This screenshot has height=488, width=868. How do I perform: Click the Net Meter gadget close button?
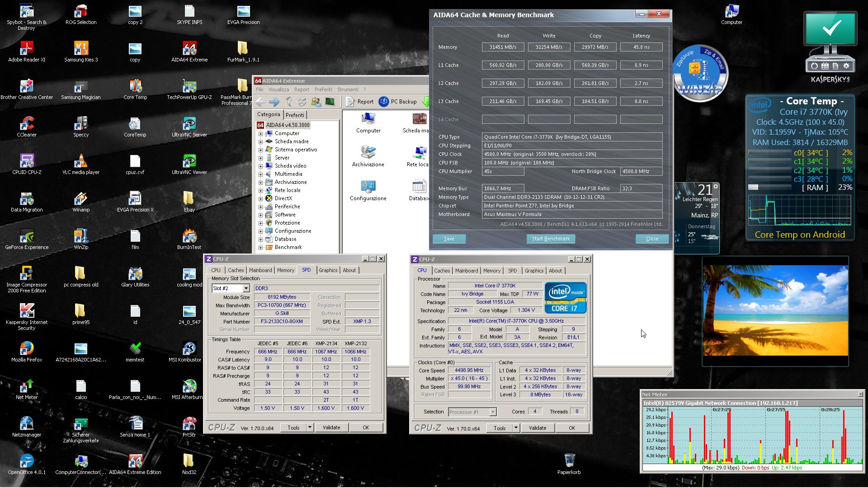(860, 394)
